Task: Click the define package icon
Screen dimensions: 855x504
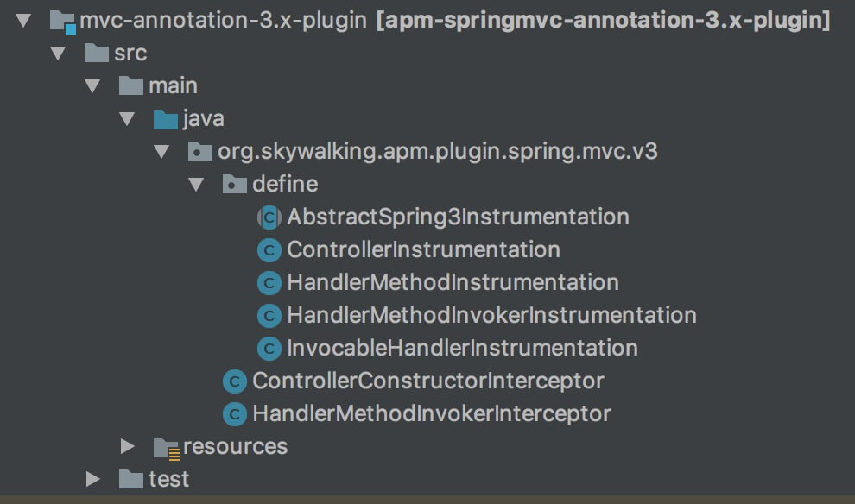Action: [x=235, y=184]
